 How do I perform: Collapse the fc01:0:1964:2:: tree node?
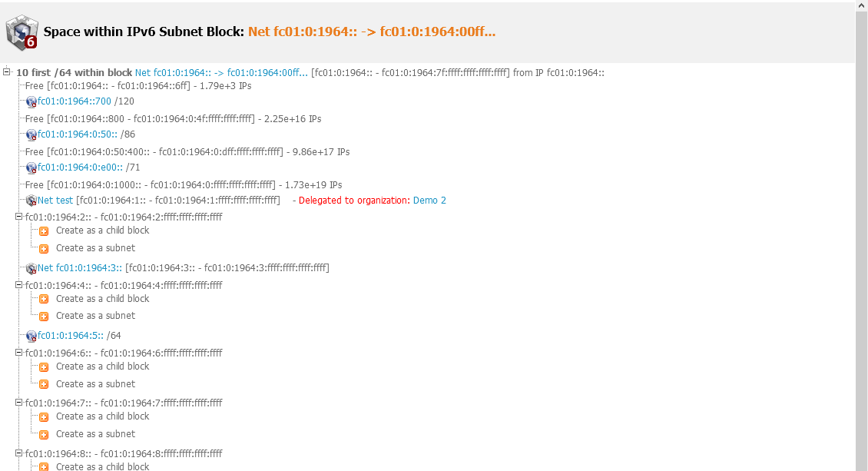(x=19, y=217)
